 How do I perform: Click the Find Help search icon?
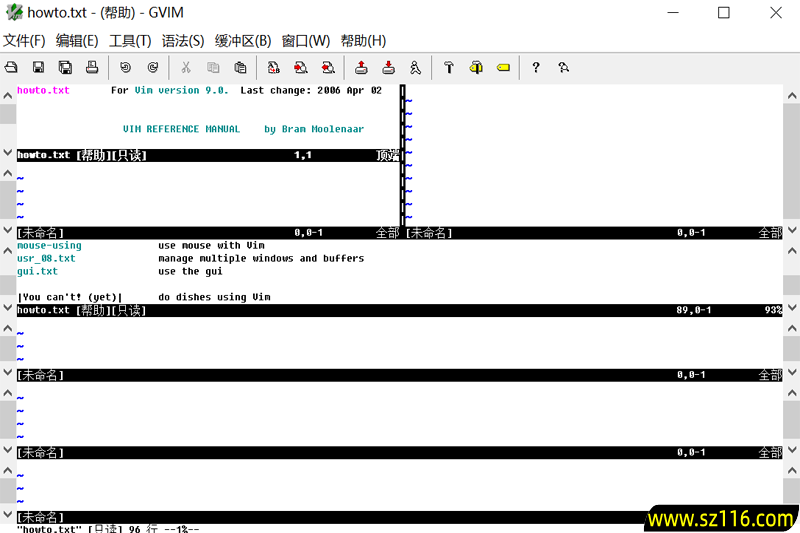click(563, 67)
